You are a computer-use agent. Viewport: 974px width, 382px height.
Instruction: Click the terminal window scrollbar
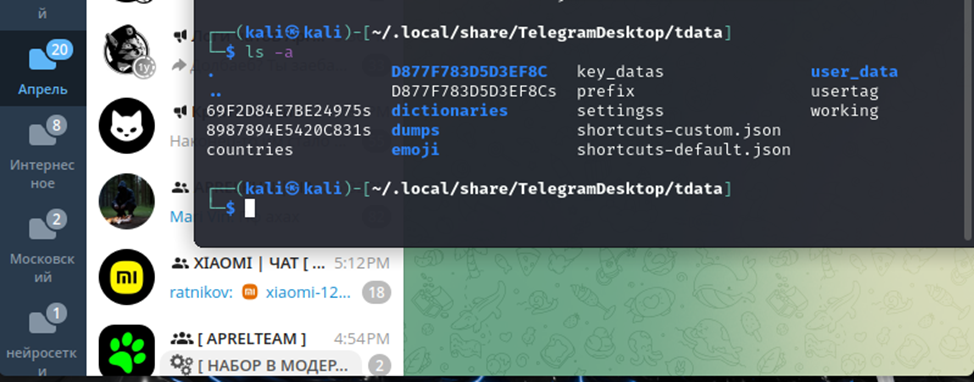tap(967, 118)
